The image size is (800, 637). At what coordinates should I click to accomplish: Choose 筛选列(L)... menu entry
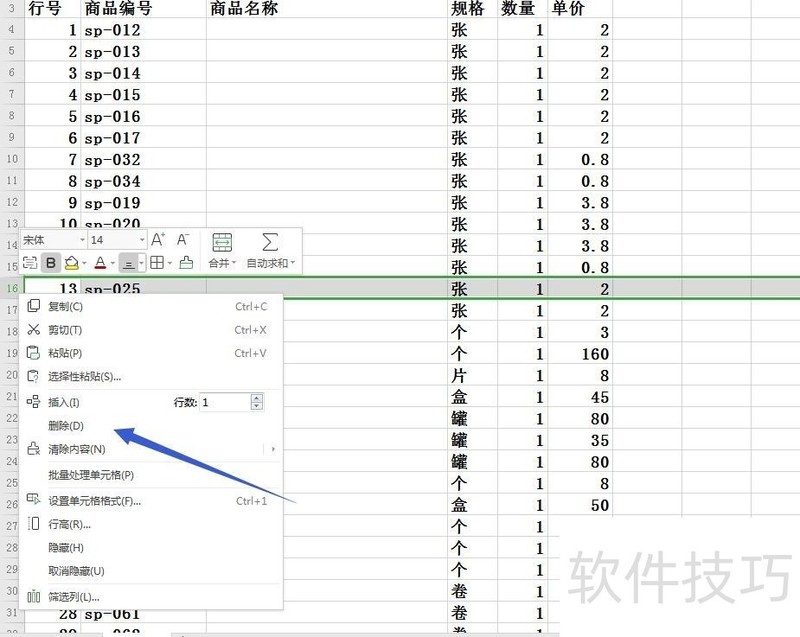coord(151,597)
